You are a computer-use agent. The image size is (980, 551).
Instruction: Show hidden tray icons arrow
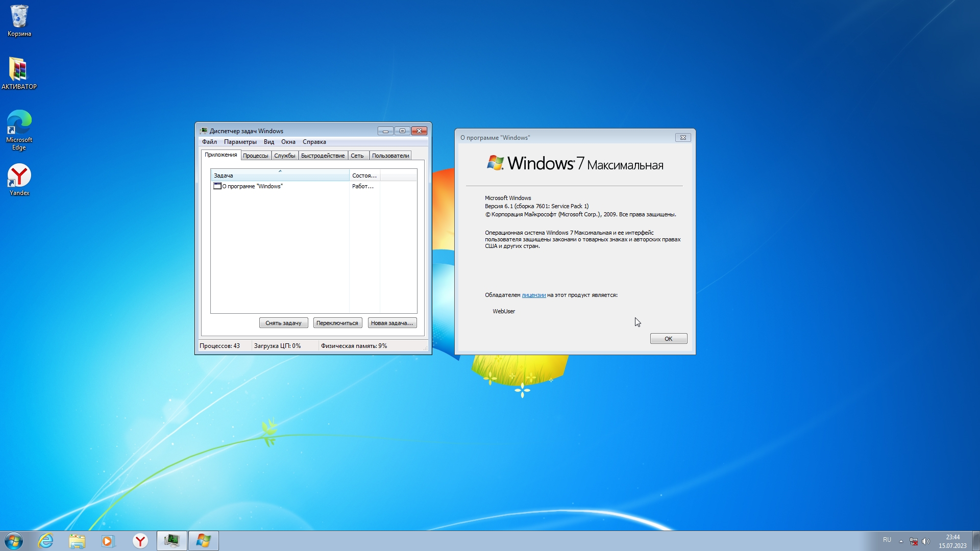901,541
